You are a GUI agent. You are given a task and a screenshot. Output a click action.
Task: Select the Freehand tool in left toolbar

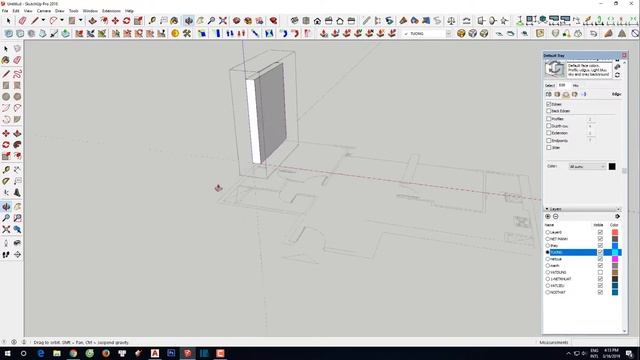[17, 74]
